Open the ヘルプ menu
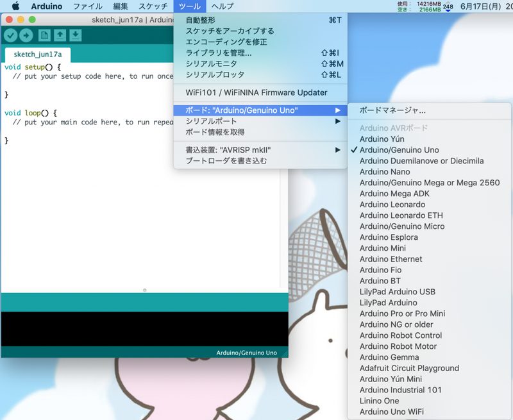The width and height of the screenshot is (513, 420). point(223,6)
